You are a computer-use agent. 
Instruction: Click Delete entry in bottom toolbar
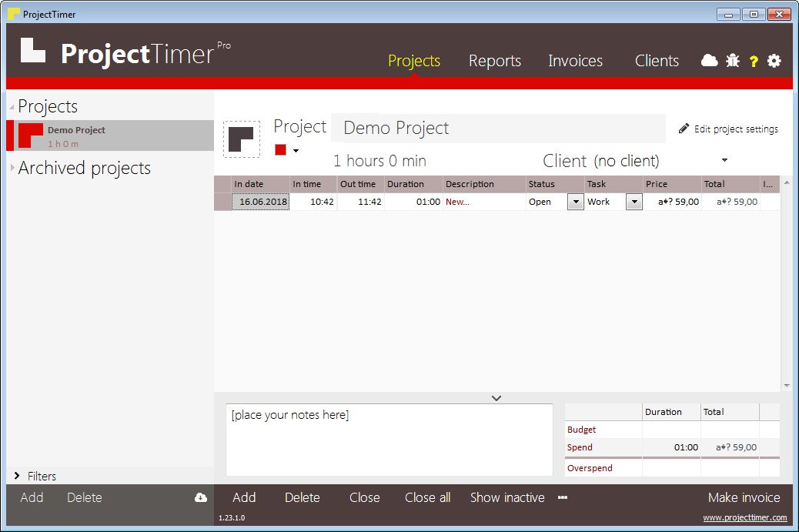(x=303, y=497)
